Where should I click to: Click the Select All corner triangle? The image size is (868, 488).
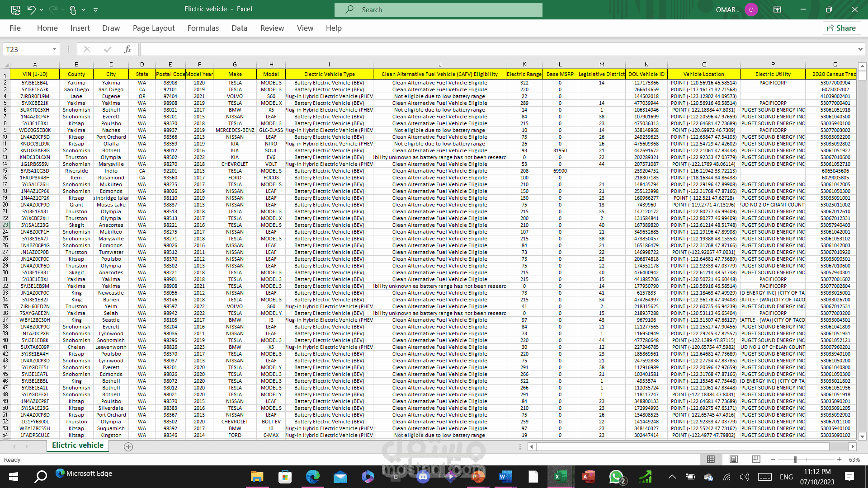coord(6,65)
